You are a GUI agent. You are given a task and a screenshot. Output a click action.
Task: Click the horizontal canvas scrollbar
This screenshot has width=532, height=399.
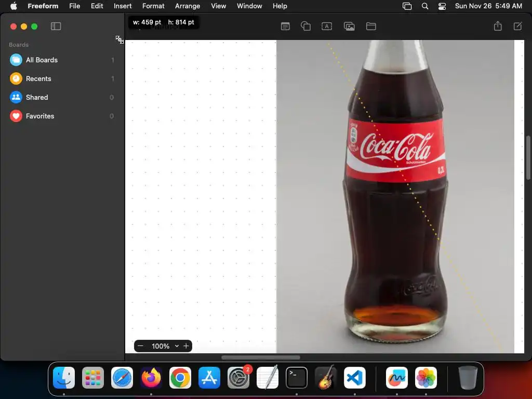(x=261, y=357)
